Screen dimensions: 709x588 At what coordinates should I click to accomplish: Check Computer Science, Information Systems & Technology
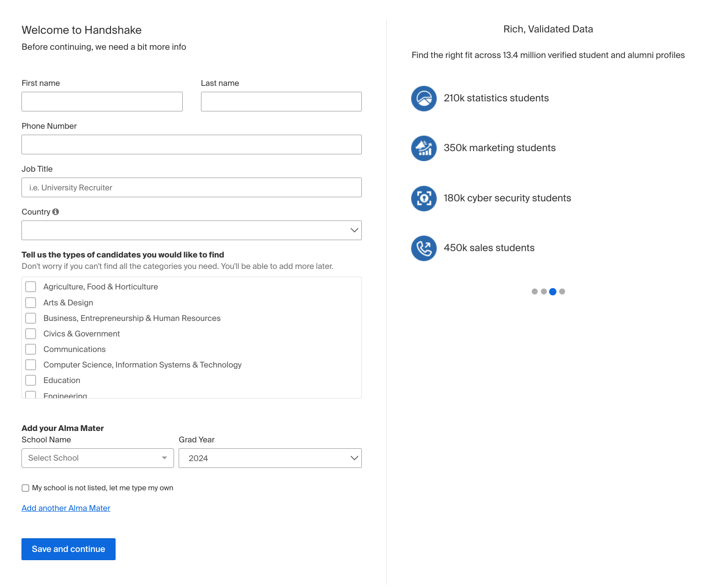[30, 364]
